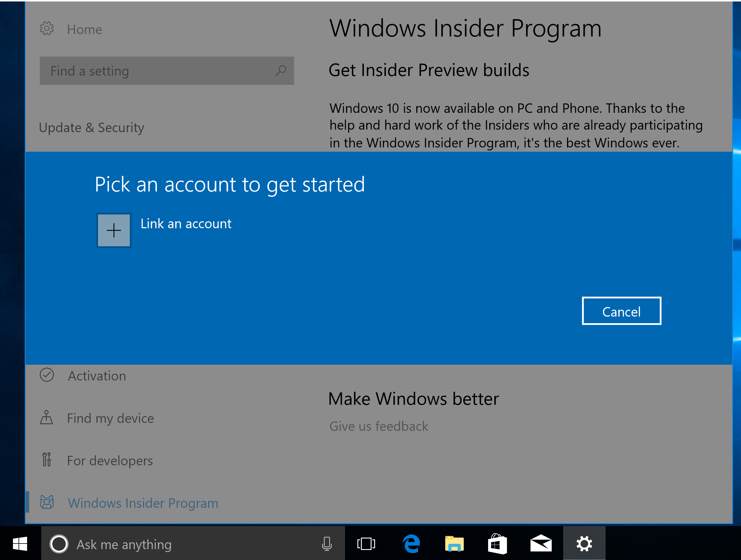
Task: Click the Cancel button in the dialog
Action: click(621, 311)
